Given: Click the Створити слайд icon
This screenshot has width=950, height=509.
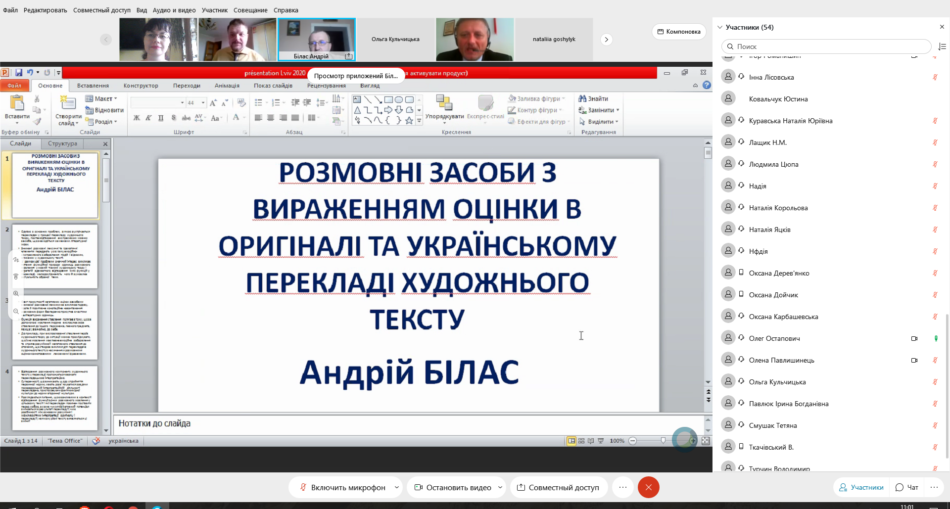Looking at the screenshot, I should (x=69, y=104).
